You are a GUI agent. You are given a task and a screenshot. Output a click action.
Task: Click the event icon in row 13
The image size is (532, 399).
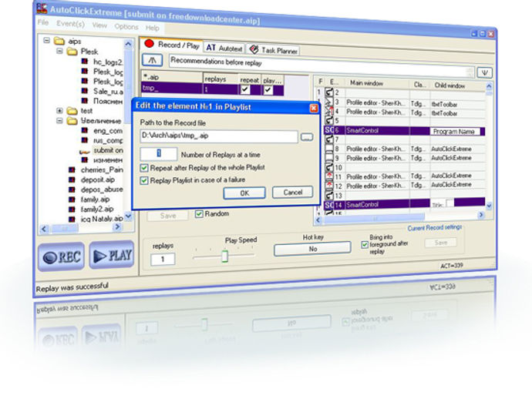coord(329,195)
